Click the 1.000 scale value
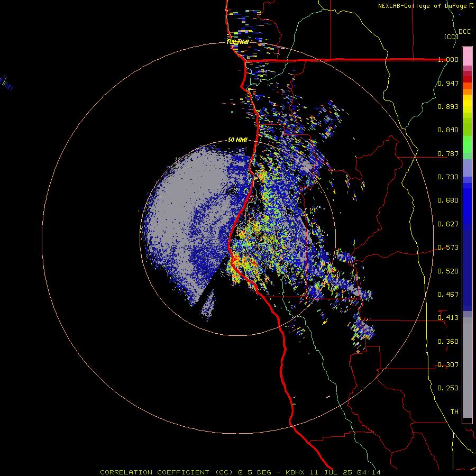This screenshot has width=476, height=476. [448, 59]
